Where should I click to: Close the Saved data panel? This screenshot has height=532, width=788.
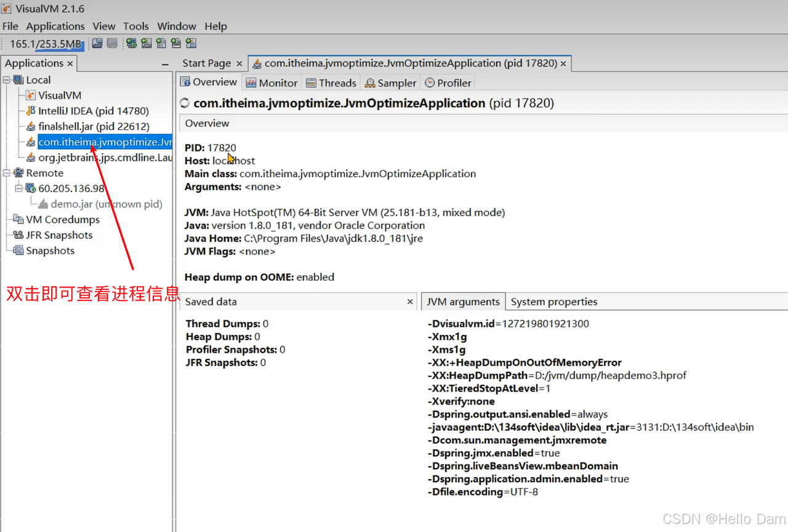(x=411, y=302)
